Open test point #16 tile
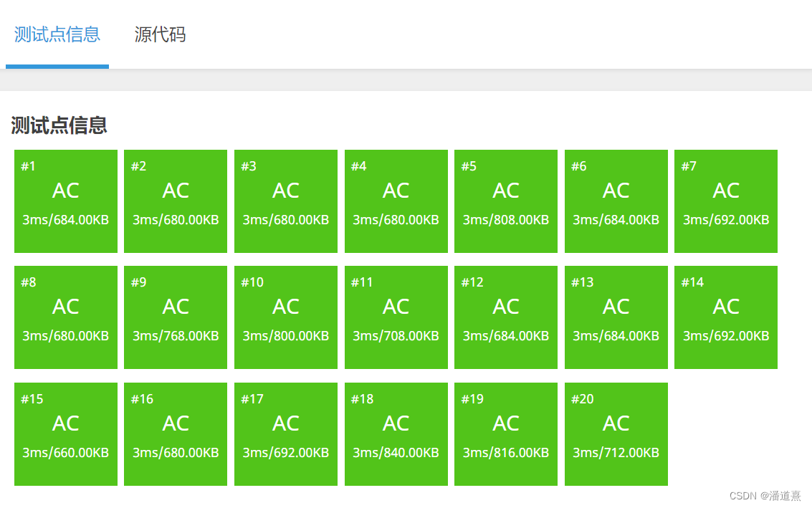This screenshot has width=812, height=508. [x=176, y=434]
